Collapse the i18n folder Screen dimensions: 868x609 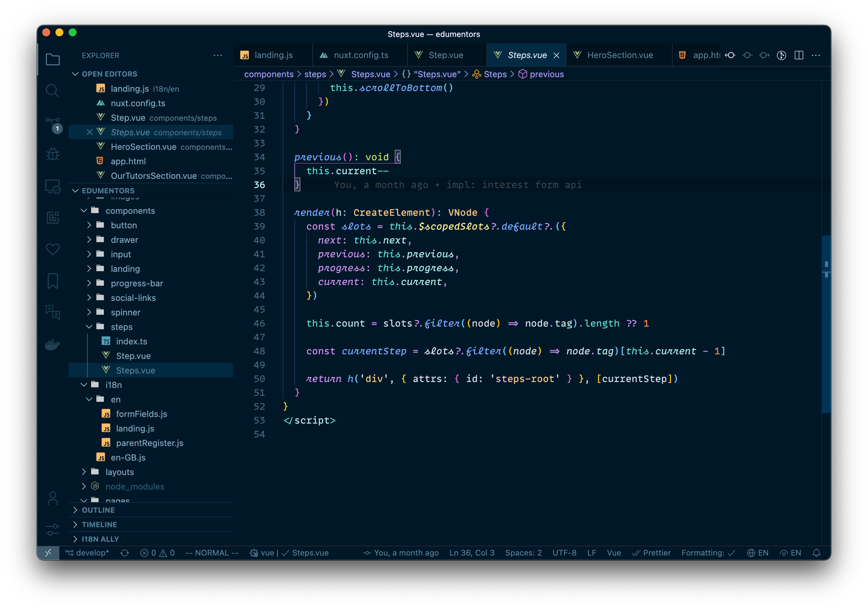(84, 385)
